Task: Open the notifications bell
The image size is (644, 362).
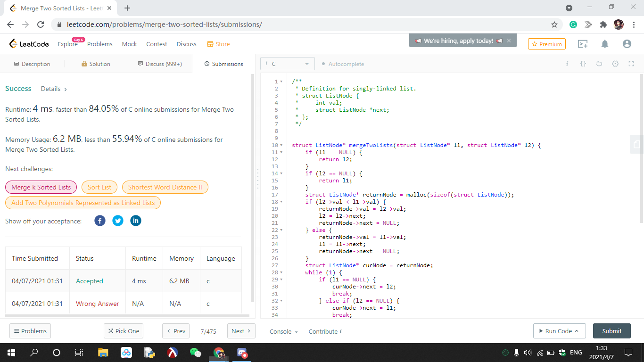Action: (605, 44)
